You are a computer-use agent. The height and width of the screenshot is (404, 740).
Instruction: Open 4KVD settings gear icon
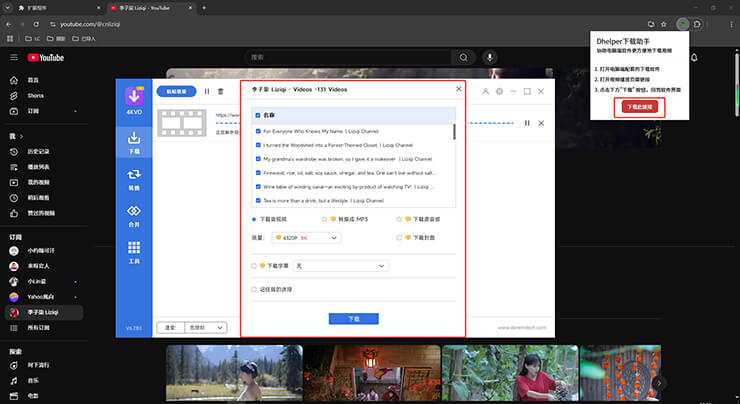(x=499, y=92)
